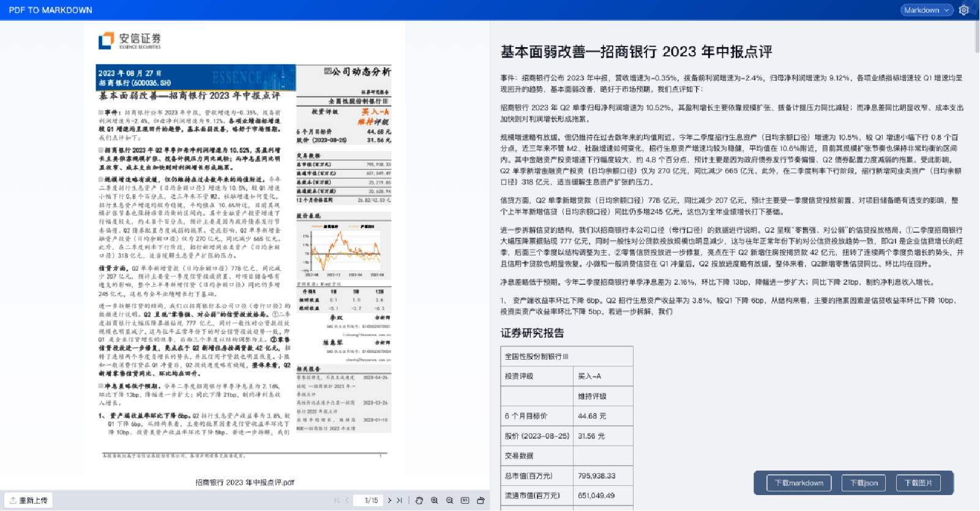Click the table cell 6 个月目标价
This screenshot has height=511, width=980.
(x=537, y=416)
